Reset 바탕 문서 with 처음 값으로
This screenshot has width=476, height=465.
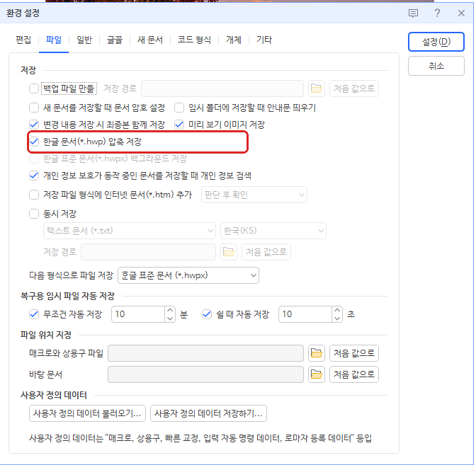354,374
